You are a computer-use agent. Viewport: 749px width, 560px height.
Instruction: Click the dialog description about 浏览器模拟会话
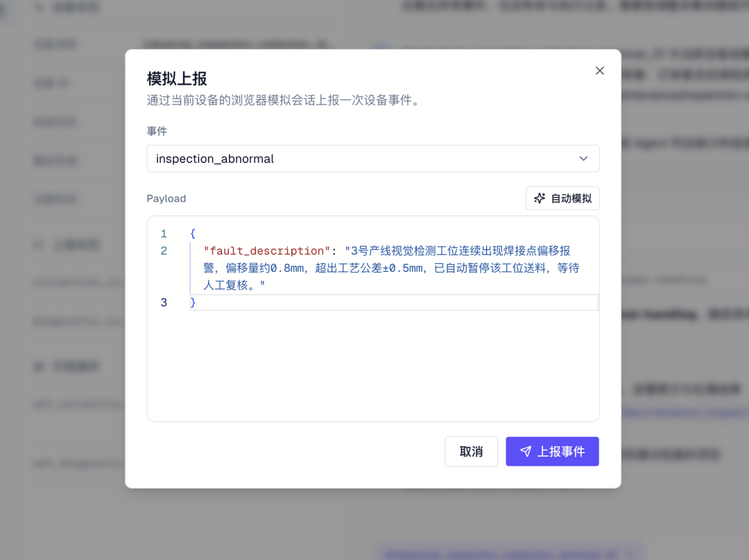point(284,100)
